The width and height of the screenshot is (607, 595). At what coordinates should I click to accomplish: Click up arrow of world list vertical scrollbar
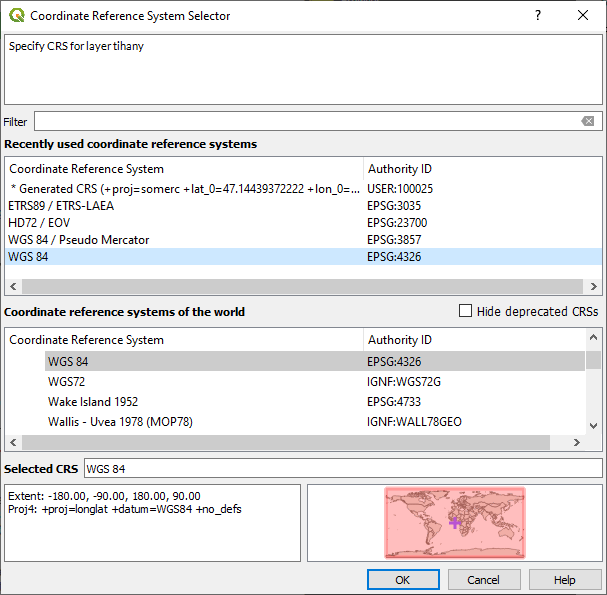[593, 337]
